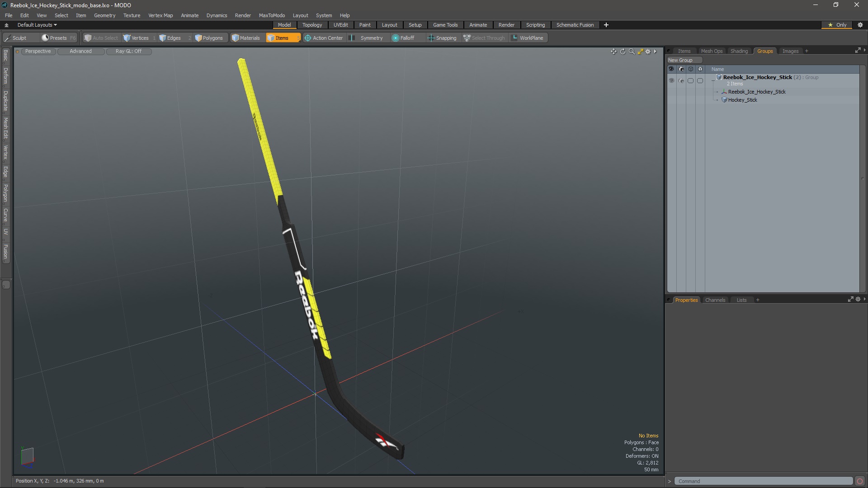Switch to the Channels tab

[715, 300]
